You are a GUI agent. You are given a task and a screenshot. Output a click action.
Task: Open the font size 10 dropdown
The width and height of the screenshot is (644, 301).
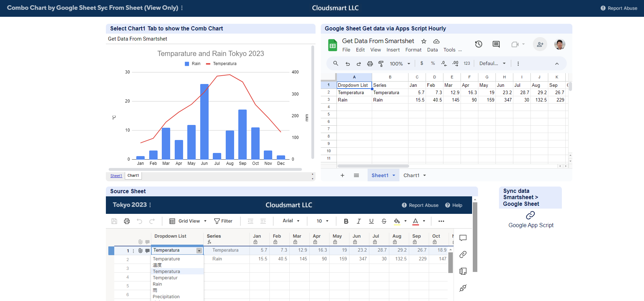323,221
